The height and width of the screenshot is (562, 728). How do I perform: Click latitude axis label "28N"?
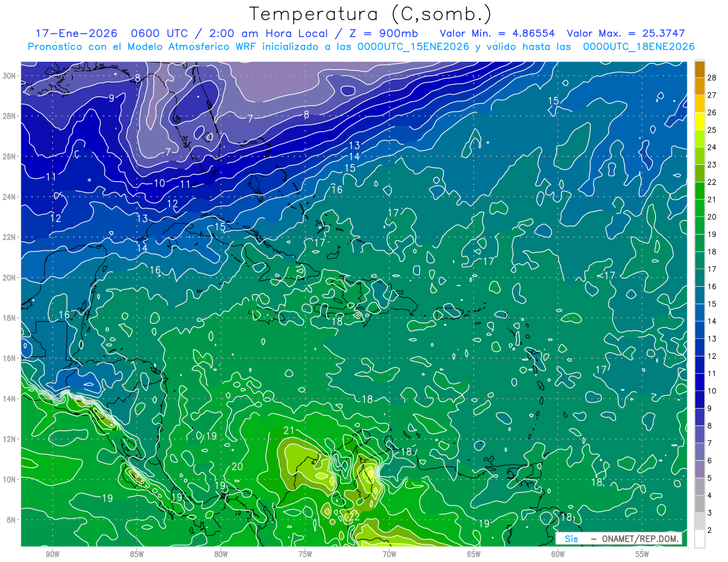point(8,116)
